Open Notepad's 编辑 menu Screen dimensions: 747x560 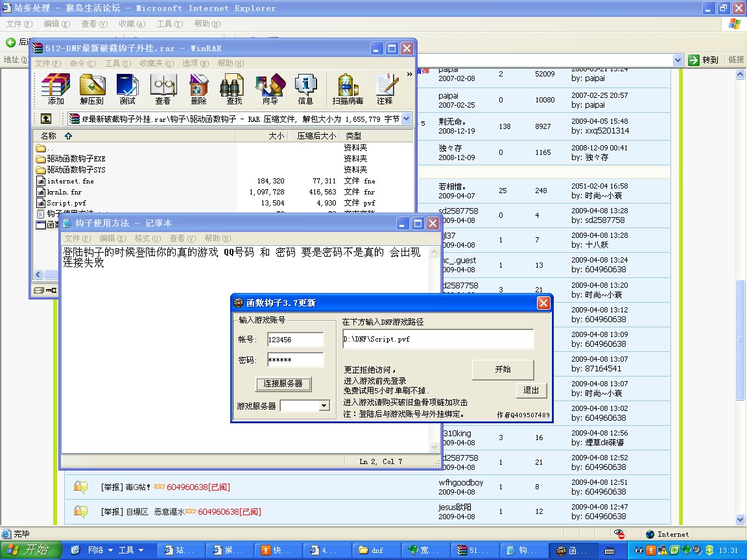coord(112,238)
